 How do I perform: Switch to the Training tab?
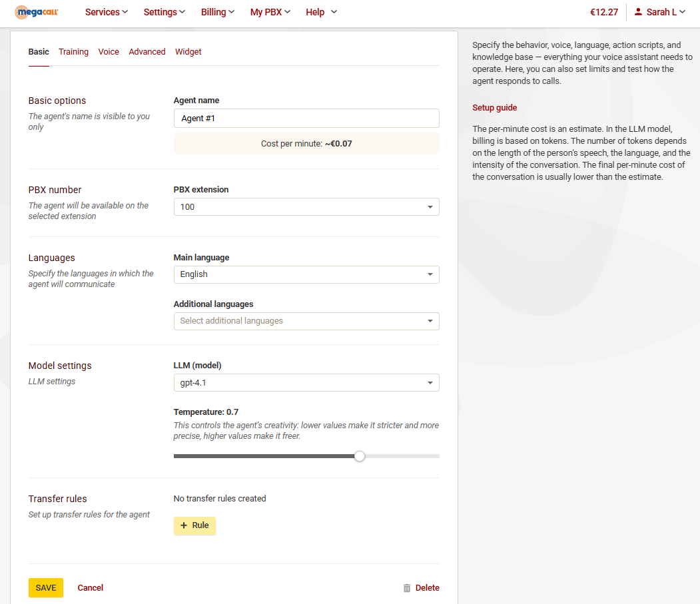73,52
